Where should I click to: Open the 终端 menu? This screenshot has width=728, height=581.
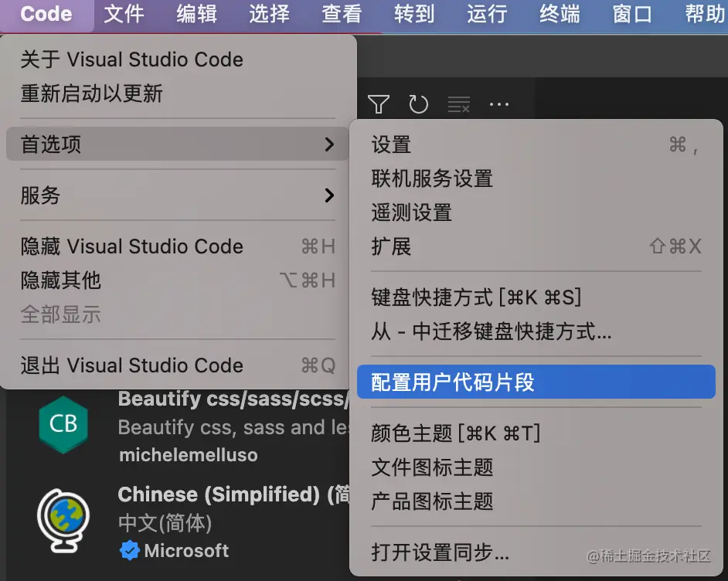[560, 14]
